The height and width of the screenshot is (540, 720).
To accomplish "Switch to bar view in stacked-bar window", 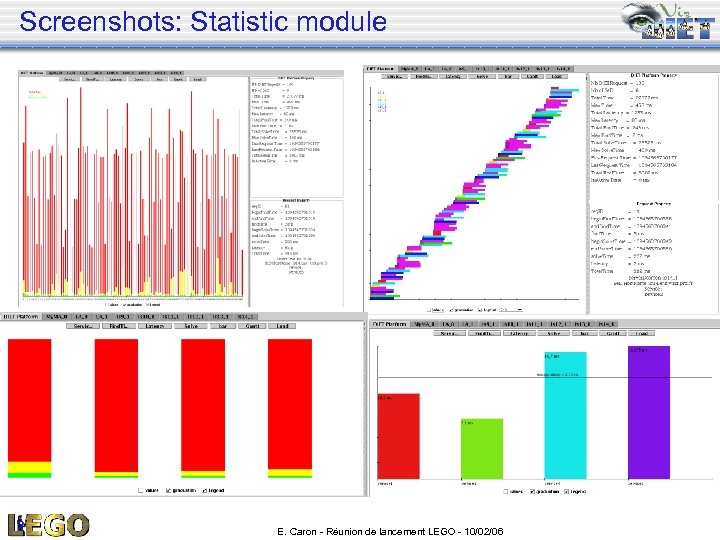I will point(223,326).
